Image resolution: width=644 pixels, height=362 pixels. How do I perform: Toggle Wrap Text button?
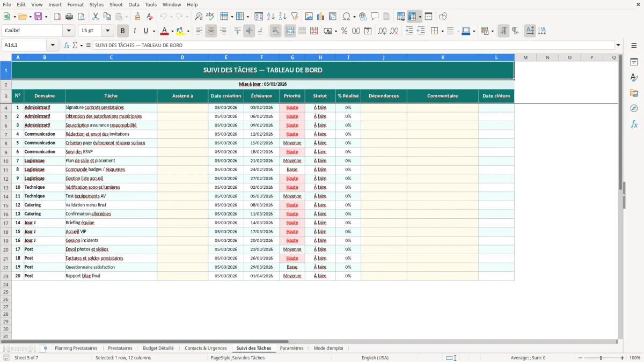[x=275, y=31]
